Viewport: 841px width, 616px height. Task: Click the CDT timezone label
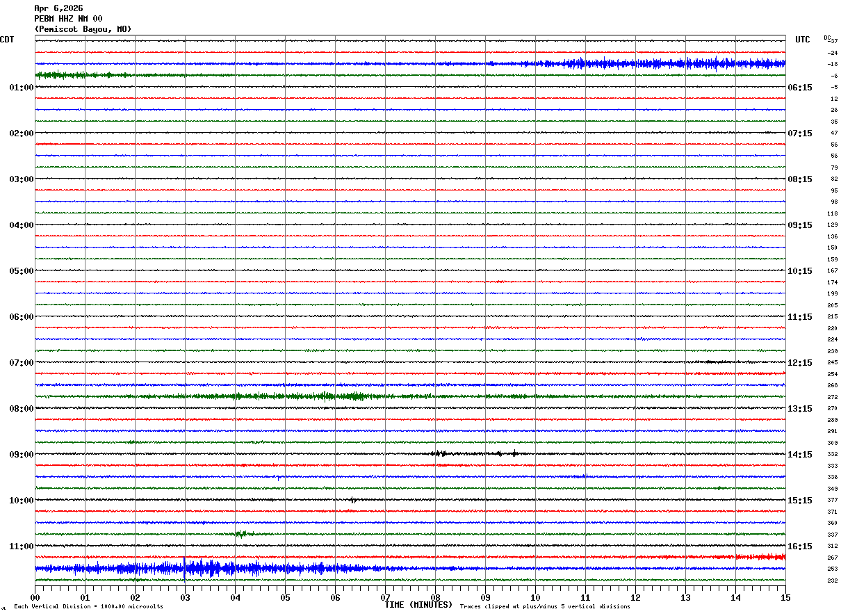coord(7,40)
